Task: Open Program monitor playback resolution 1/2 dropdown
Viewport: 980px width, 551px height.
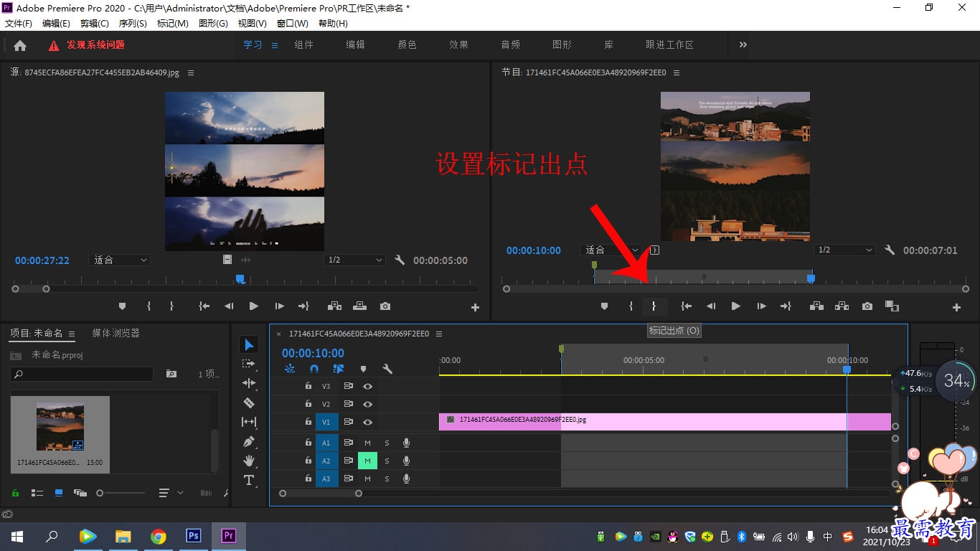Action: click(x=844, y=250)
